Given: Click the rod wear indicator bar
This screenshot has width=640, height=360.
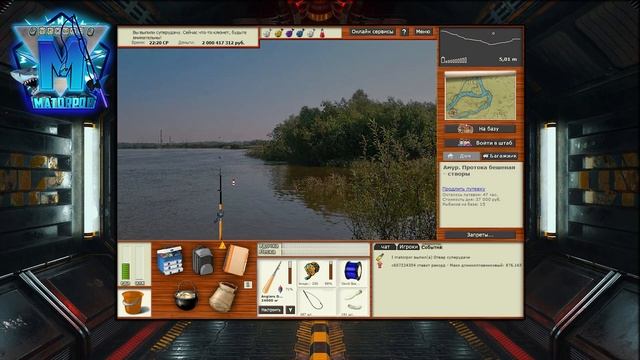Looking at the screenshot, I should tap(290, 273).
